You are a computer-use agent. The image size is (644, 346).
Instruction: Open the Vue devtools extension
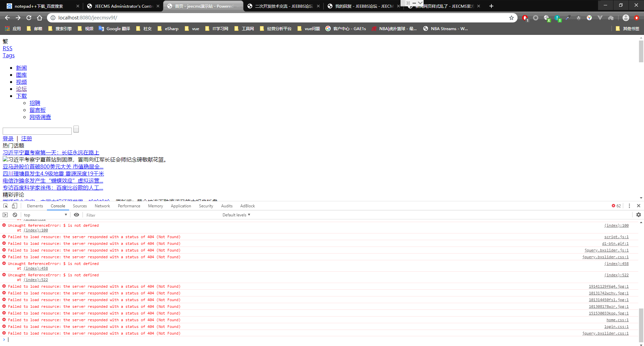point(600,18)
